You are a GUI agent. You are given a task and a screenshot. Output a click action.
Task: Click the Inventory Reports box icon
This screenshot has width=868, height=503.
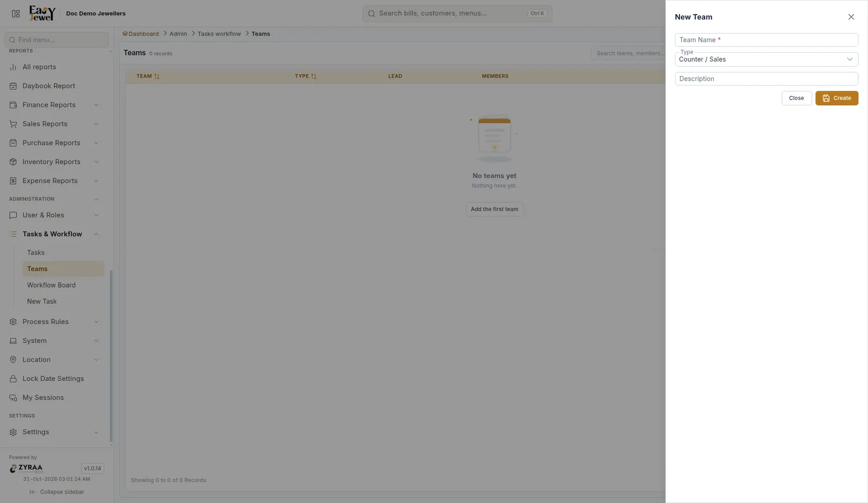(13, 162)
